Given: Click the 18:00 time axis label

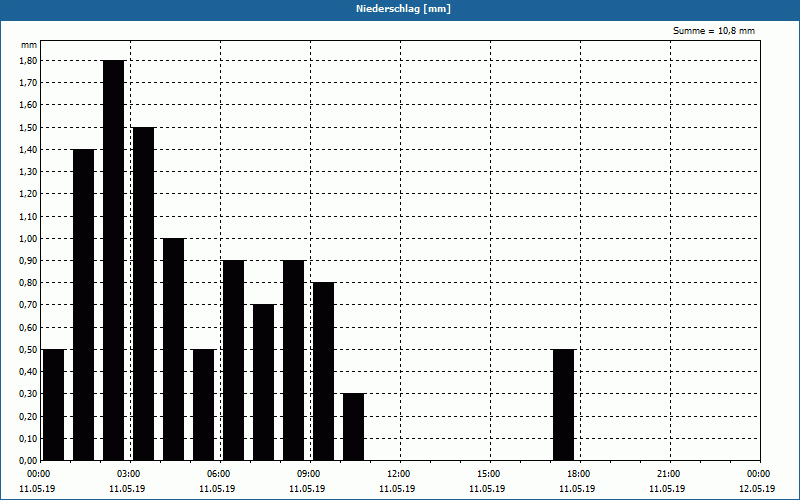Looking at the screenshot, I should [578, 474].
